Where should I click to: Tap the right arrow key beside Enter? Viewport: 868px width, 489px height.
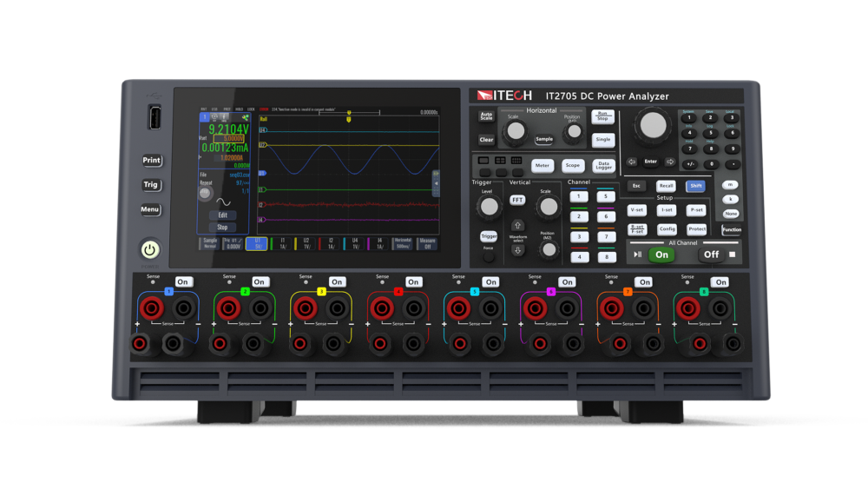click(670, 162)
